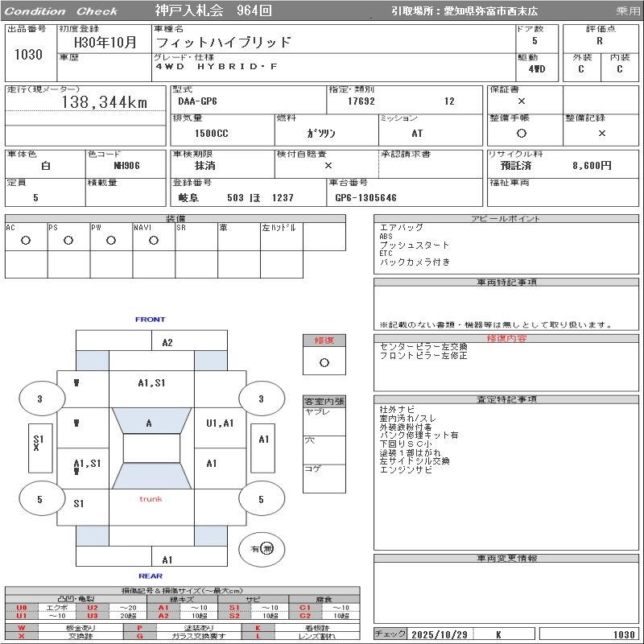The height and width of the screenshot is (644, 644).
Task: Click the circle mark under NAVI
Action: [x=154, y=241]
